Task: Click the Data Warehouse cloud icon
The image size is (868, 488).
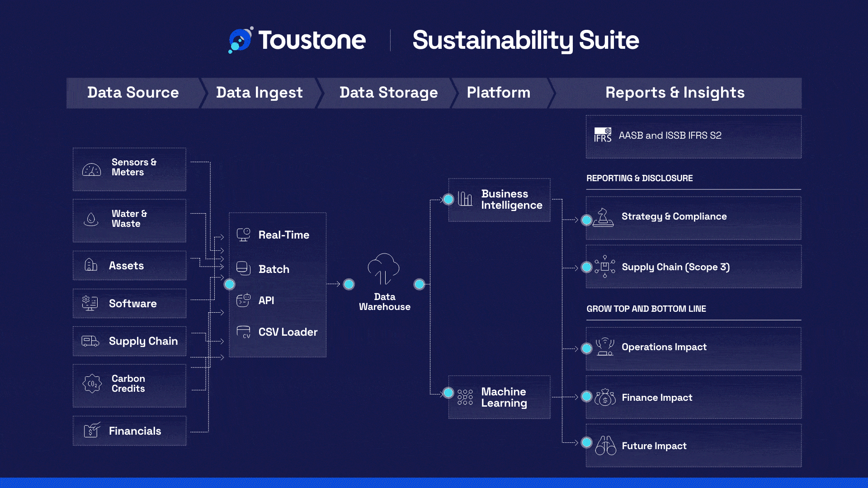Action: coord(383,268)
